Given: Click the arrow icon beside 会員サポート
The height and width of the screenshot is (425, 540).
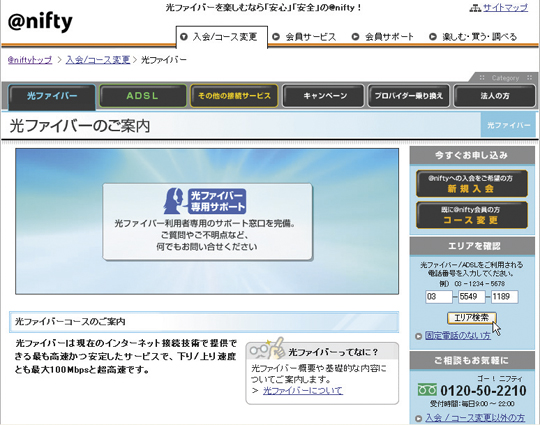Looking at the screenshot, I should point(355,37).
